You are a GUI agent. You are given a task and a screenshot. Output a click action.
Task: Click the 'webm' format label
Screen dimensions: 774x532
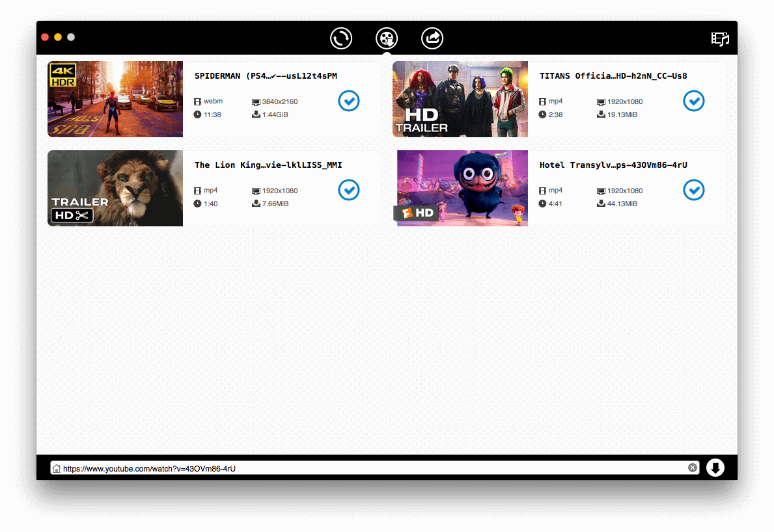click(214, 101)
